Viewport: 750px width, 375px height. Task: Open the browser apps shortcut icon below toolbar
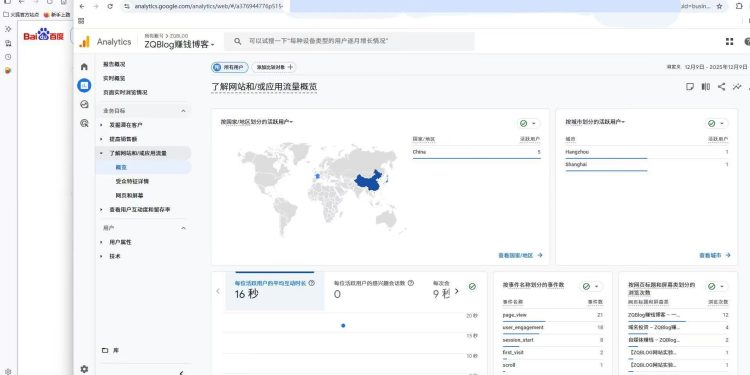(x=81, y=21)
